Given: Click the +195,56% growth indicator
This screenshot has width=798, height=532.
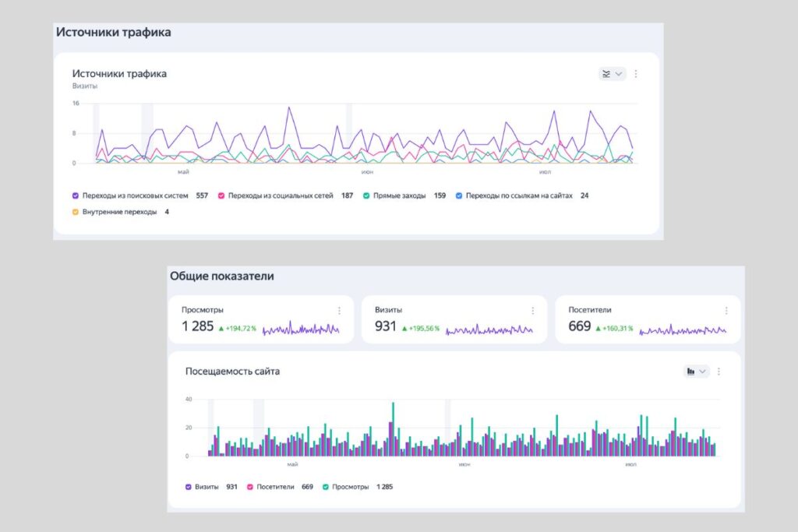Looking at the screenshot, I should coord(420,329).
